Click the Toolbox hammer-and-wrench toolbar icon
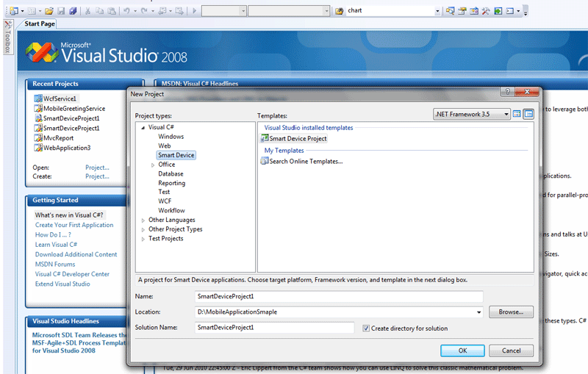Image resolution: width=588 pixels, height=374 pixels. [486, 11]
